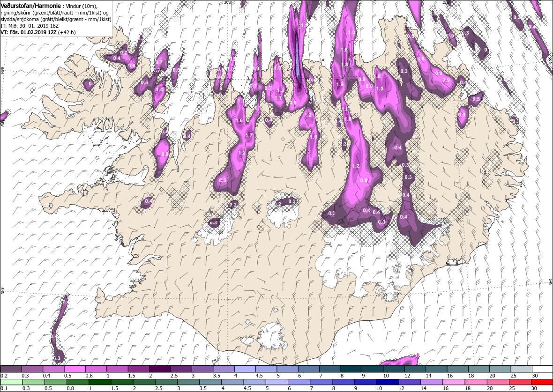Pick bottom-row legend swatch starting at 3

188,382
